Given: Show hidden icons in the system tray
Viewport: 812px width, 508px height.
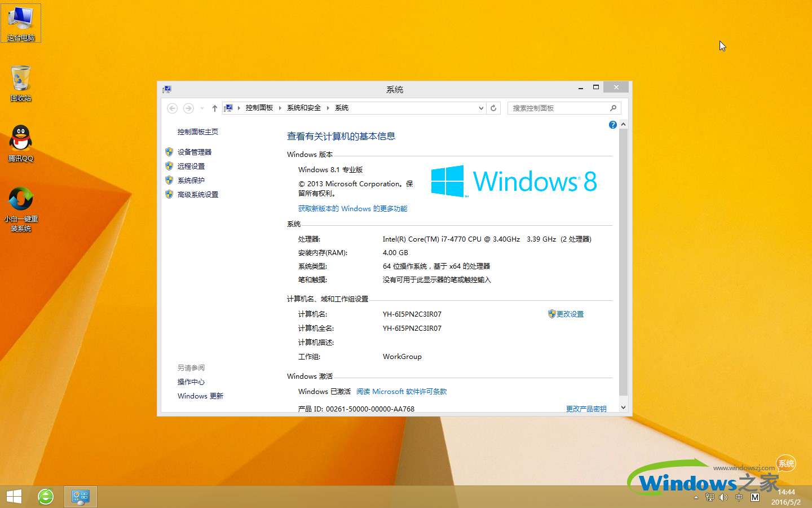Looking at the screenshot, I should 695,497.
